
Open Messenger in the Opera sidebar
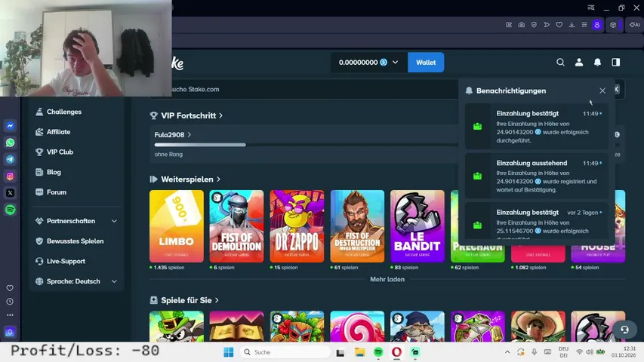coord(11,126)
